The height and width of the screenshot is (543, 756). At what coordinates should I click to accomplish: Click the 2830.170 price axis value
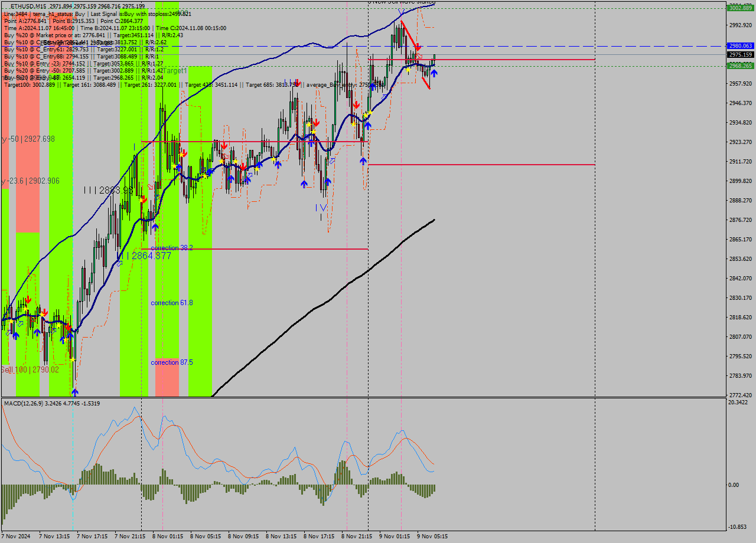(741, 297)
